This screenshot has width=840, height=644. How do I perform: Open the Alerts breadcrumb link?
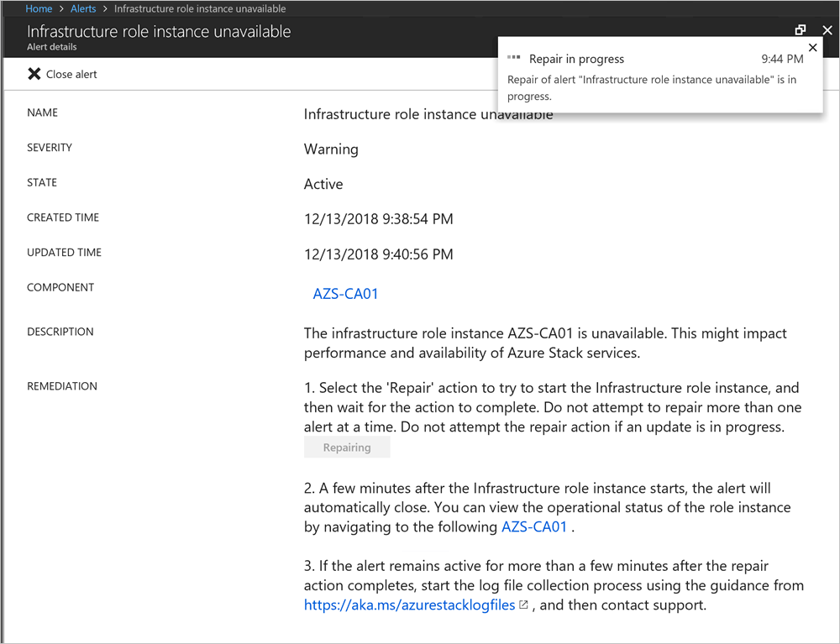coord(82,8)
